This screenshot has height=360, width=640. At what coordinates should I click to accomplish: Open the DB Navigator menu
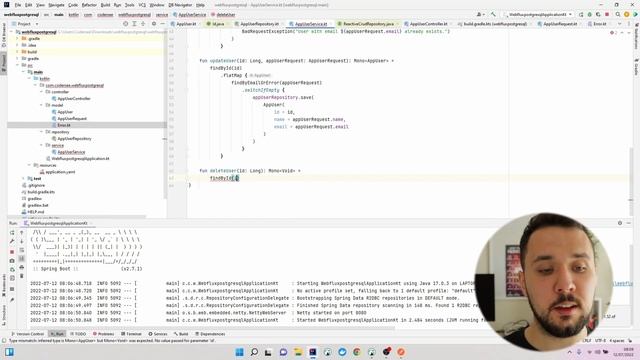pos(180,5)
